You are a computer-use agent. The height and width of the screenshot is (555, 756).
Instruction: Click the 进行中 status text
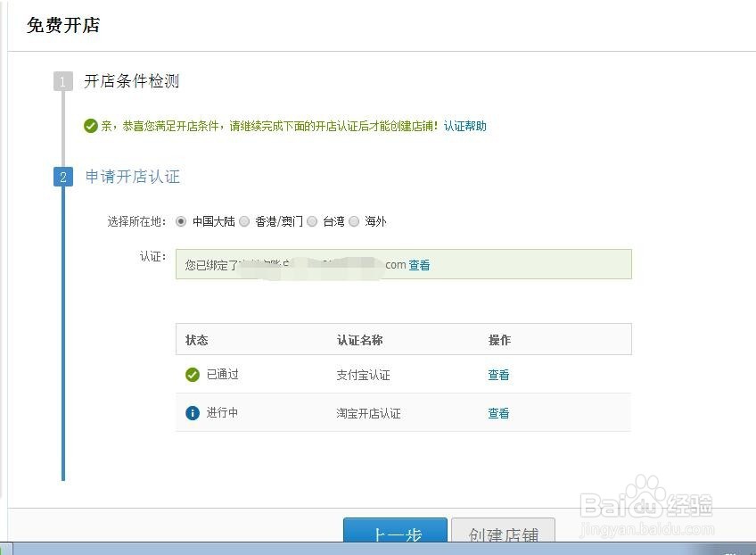[x=222, y=412]
